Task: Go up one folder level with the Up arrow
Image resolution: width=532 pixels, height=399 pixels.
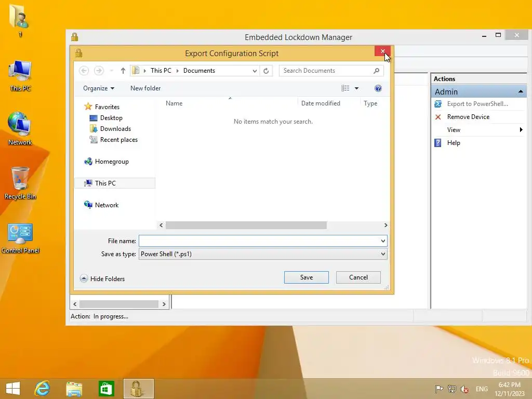Action: (123, 71)
